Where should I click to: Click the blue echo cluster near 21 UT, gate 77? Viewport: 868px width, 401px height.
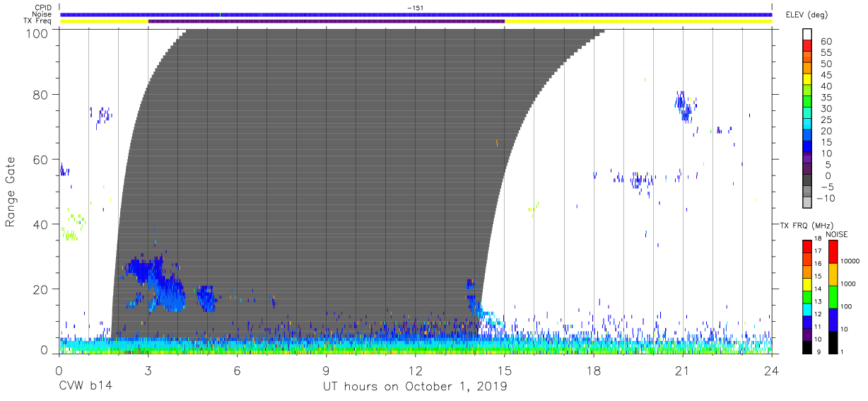tap(685, 106)
